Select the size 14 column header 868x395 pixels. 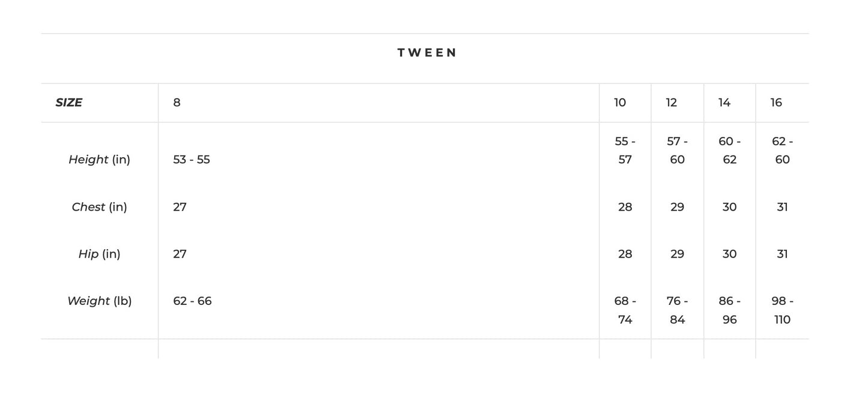pyautogui.click(x=724, y=103)
